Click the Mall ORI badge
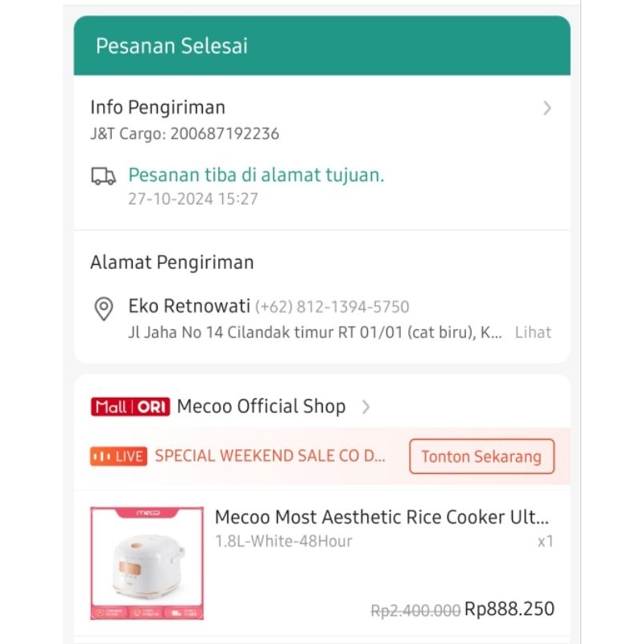Screen dimensions: 644x644 (130, 407)
